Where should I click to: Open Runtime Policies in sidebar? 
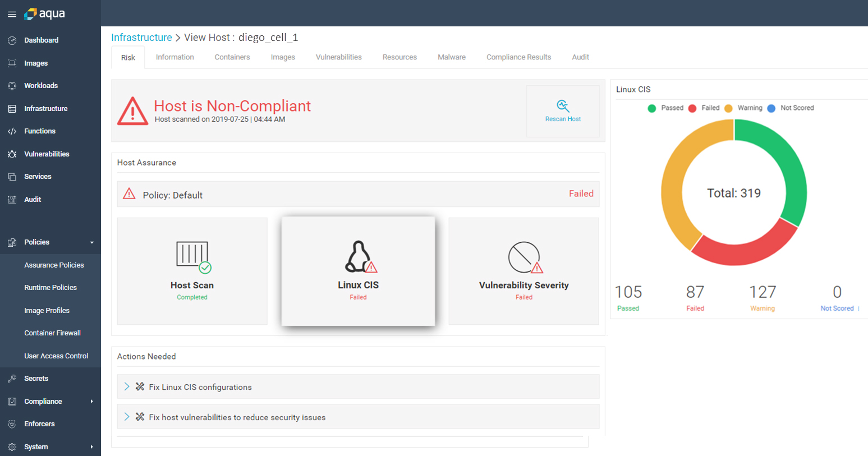click(x=50, y=288)
